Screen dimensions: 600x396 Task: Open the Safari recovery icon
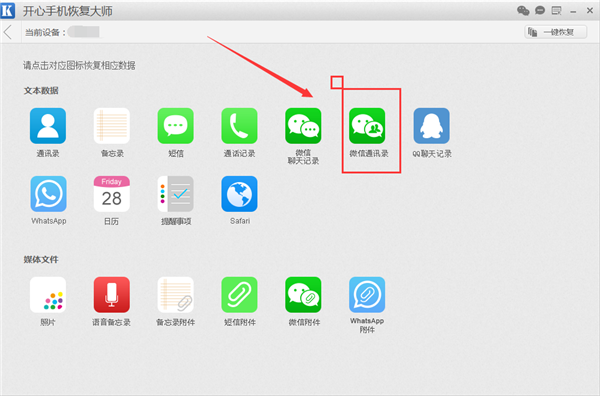click(240, 194)
